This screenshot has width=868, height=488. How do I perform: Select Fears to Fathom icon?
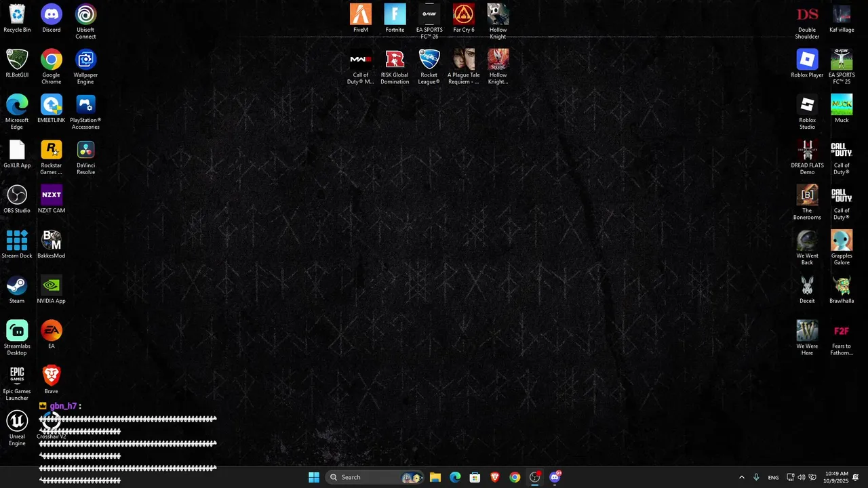coord(842,338)
